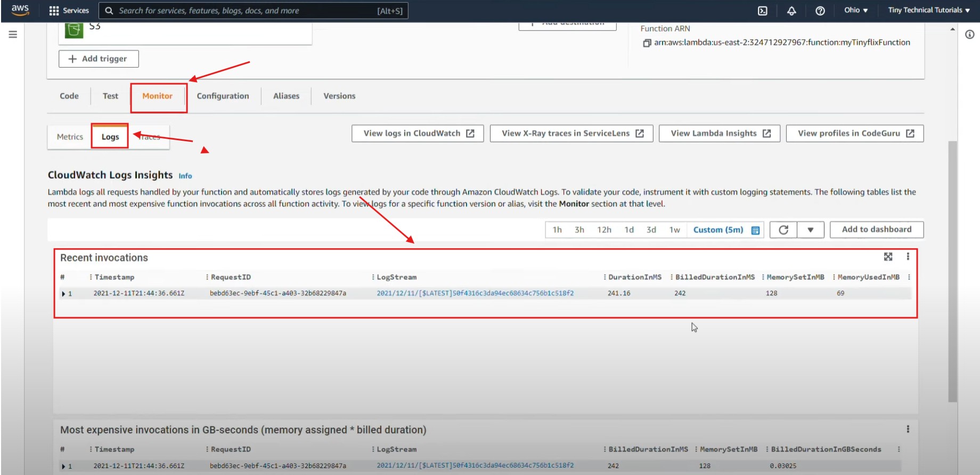Switch to the Configuration tab
980x475 pixels.
[x=223, y=96]
